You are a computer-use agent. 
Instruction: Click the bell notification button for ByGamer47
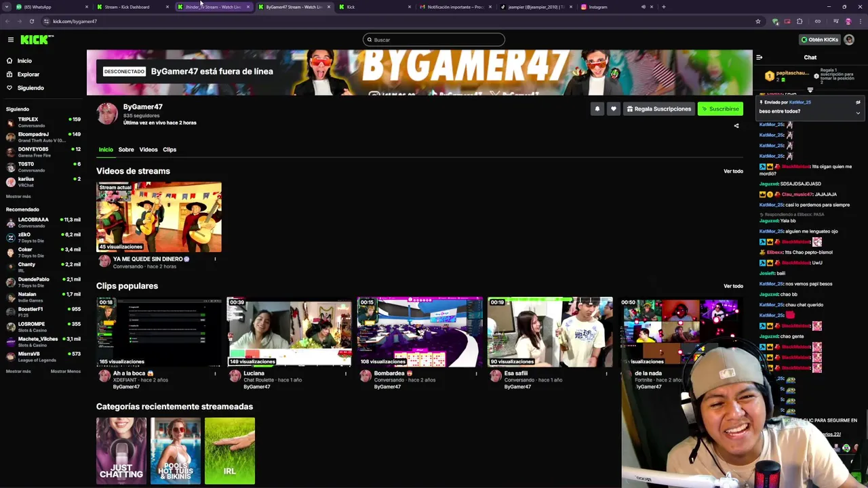coord(597,109)
